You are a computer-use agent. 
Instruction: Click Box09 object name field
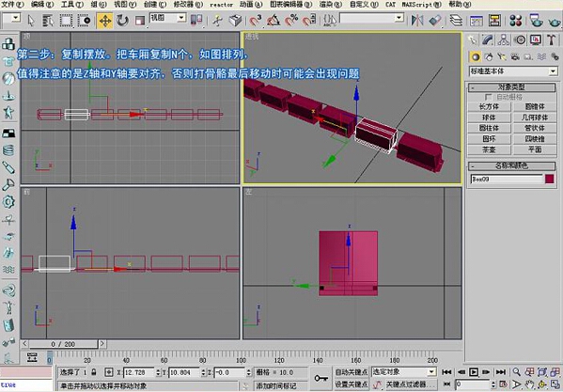[x=507, y=179]
